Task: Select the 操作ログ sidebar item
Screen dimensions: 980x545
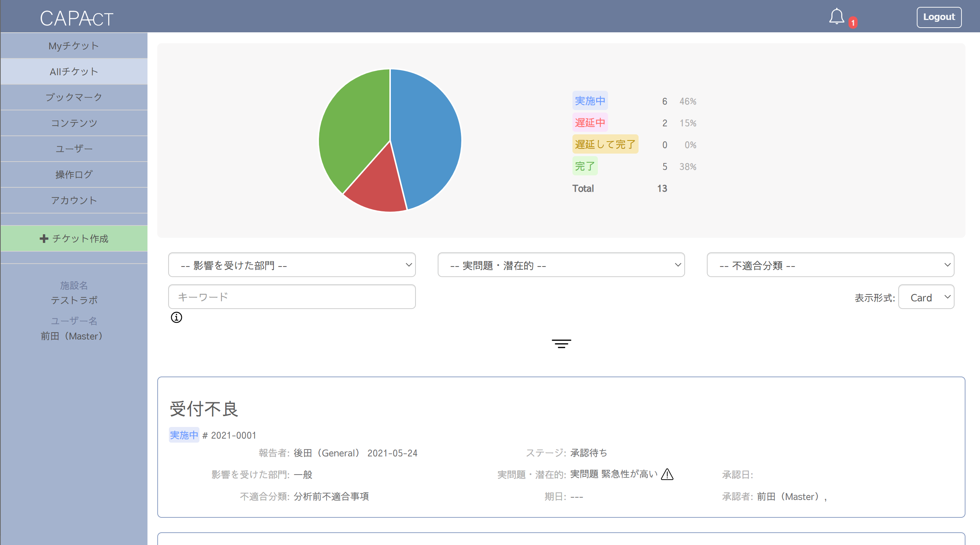Action: (x=74, y=175)
